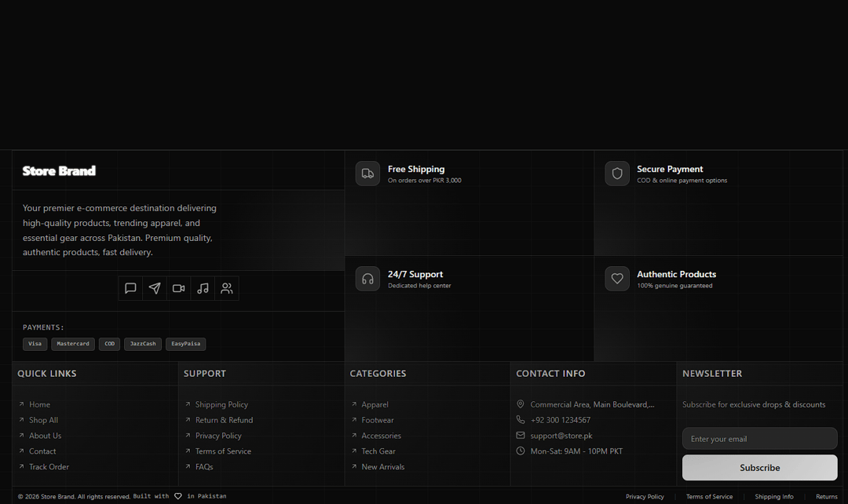Click the Secure Payment heading
The image size is (848, 504).
[670, 170]
